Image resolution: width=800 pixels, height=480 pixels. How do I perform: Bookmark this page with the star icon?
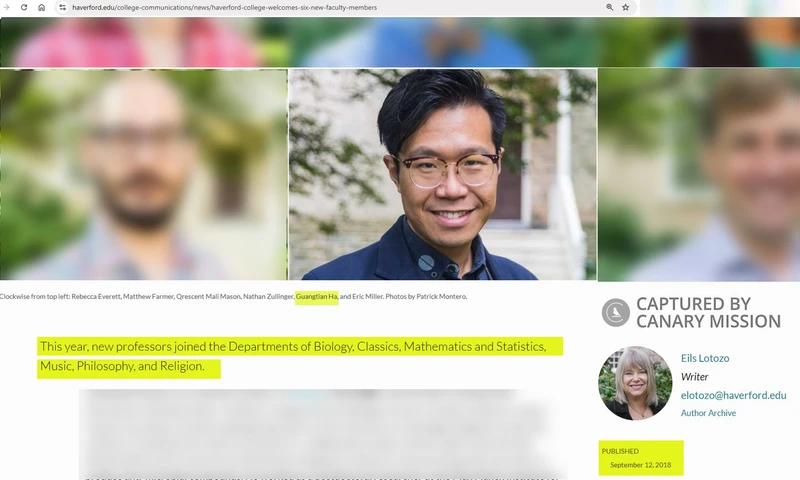pyautogui.click(x=626, y=7)
